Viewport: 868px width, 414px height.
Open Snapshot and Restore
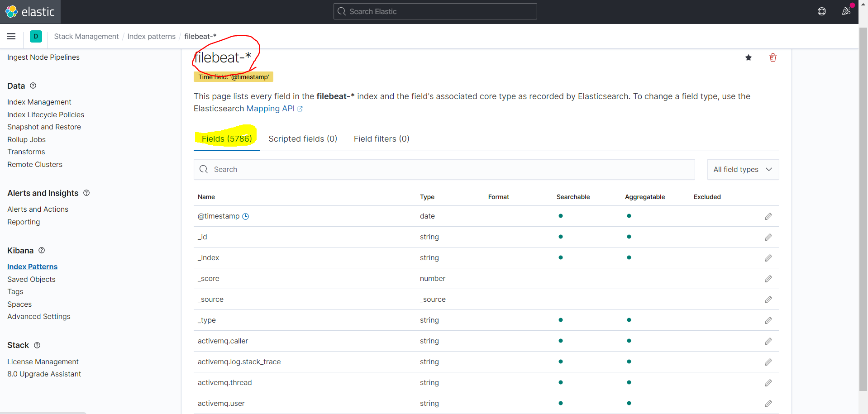(x=44, y=127)
